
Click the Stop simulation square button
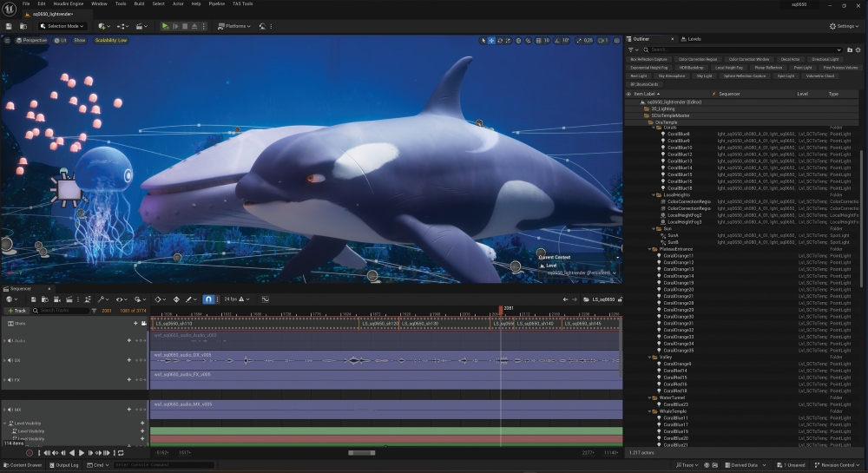click(185, 26)
